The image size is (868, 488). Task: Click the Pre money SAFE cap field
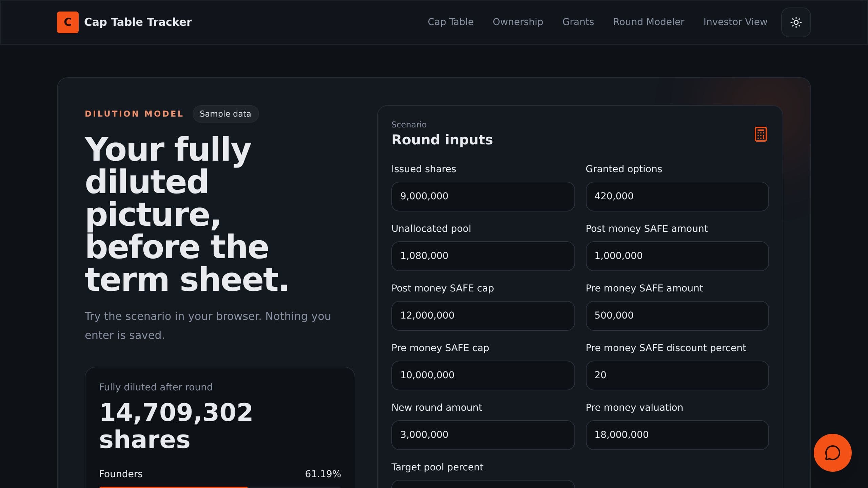[483, 375]
